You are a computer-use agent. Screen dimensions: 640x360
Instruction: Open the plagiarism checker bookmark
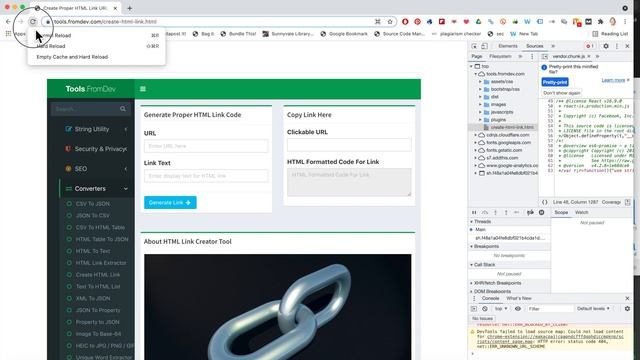click(456, 34)
